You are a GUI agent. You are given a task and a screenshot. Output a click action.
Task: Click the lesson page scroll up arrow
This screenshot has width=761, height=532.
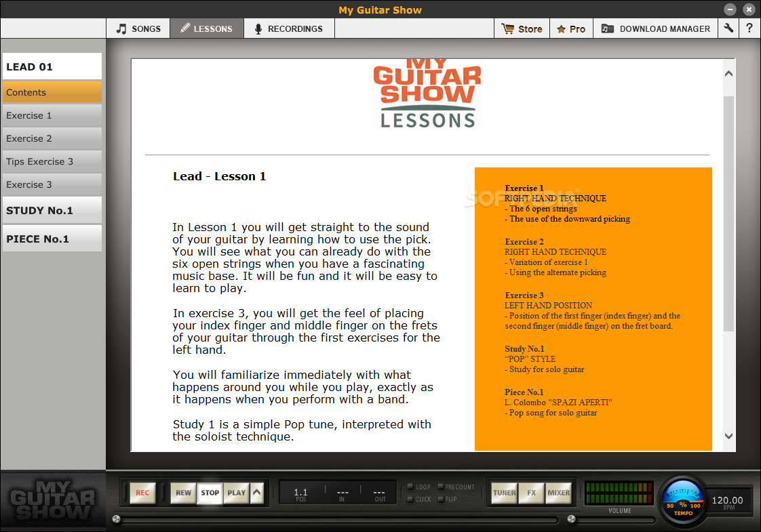point(728,74)
